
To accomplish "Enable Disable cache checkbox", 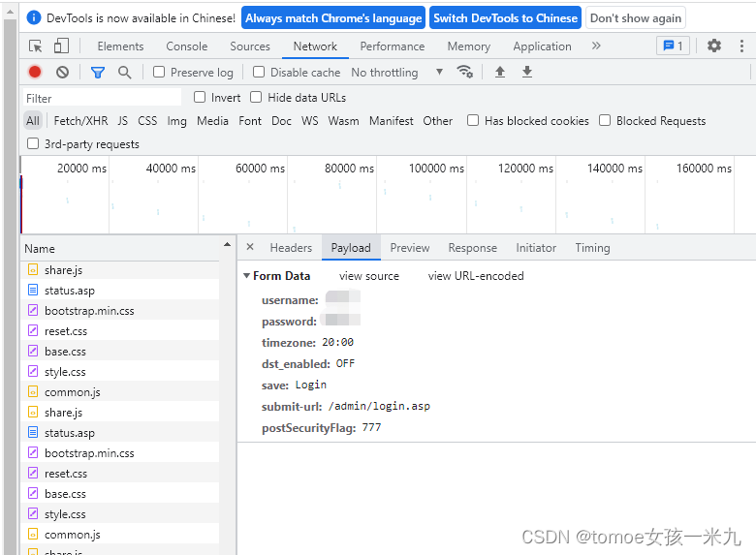I will [x=259, y=72].
